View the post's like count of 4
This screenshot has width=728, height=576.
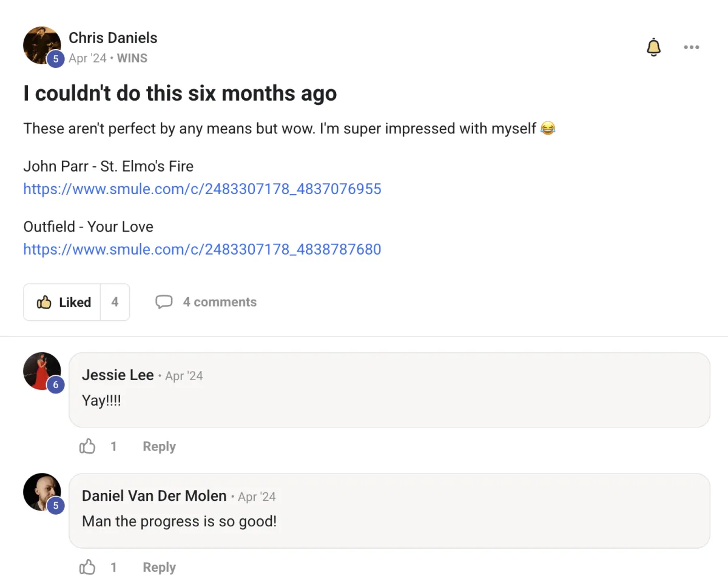tap(115, 302)
